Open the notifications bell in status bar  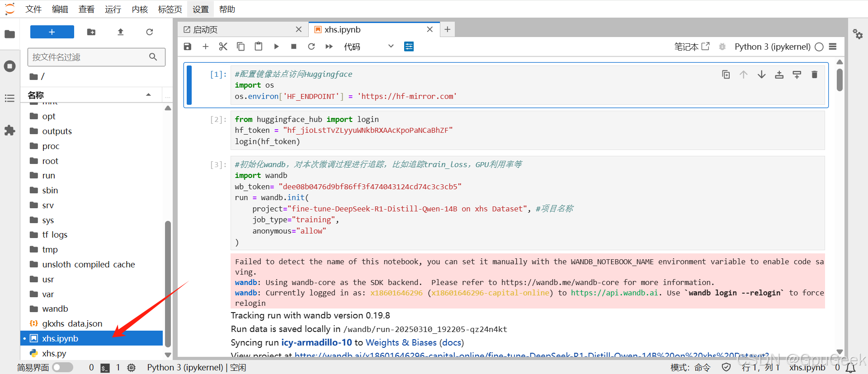[850, 368]
